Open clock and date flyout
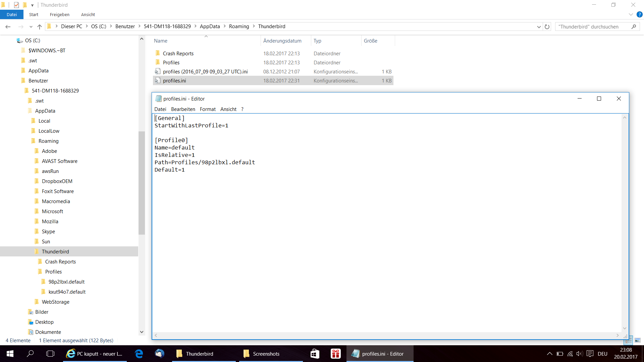 626,354
